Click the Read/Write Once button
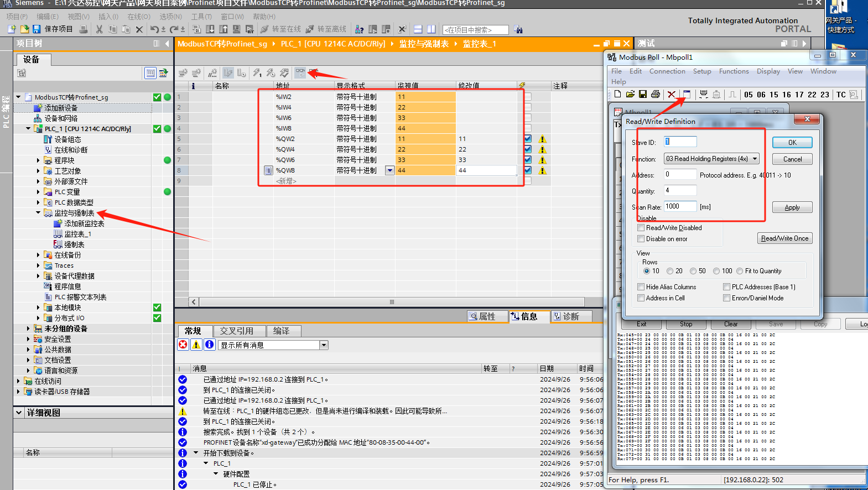The width and height of the screenshot is (868, 490). click(784, 238)
